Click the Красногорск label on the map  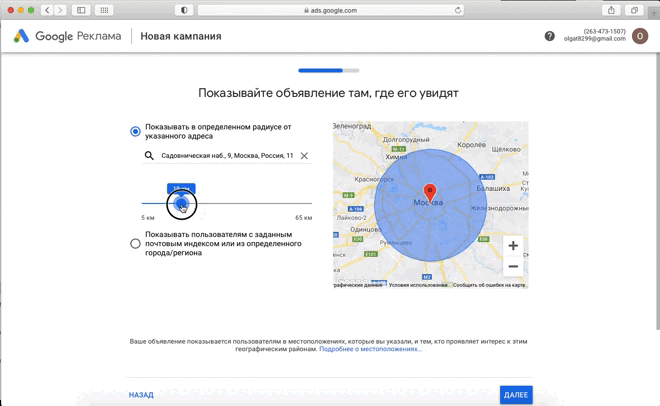pos(374,179)
